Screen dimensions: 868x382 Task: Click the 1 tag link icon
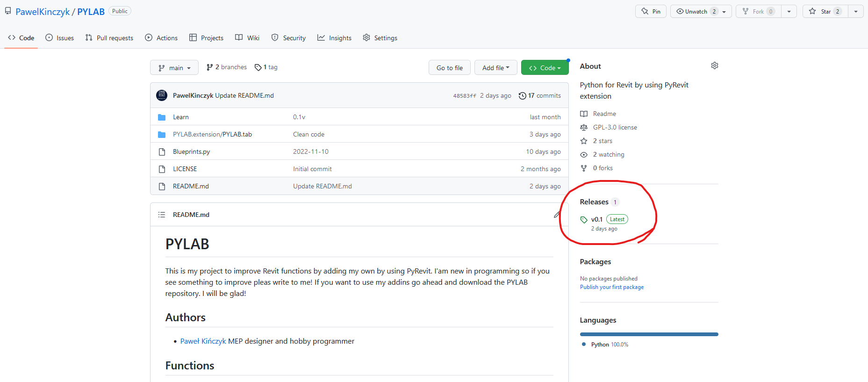point(258,67)
